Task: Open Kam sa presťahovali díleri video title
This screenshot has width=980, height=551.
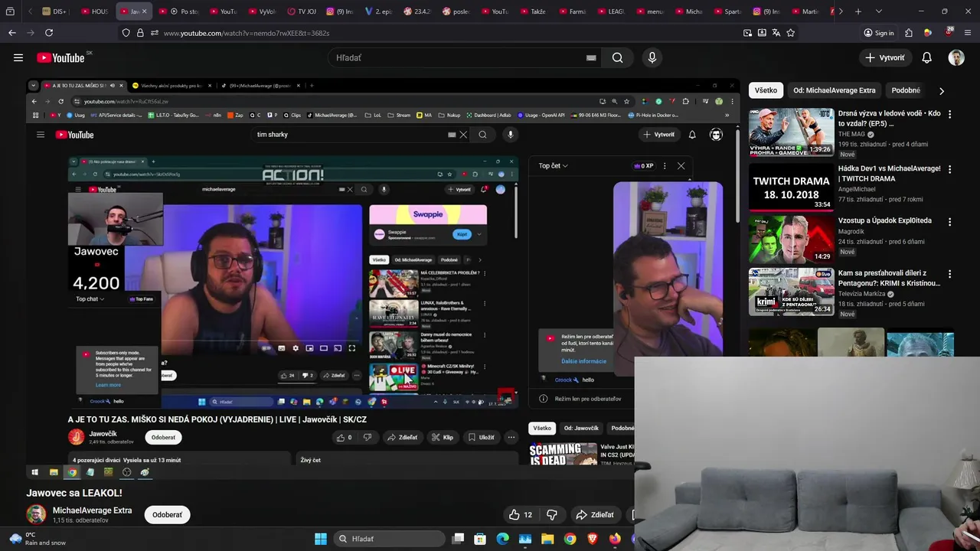Action: [x=889, y=278]
